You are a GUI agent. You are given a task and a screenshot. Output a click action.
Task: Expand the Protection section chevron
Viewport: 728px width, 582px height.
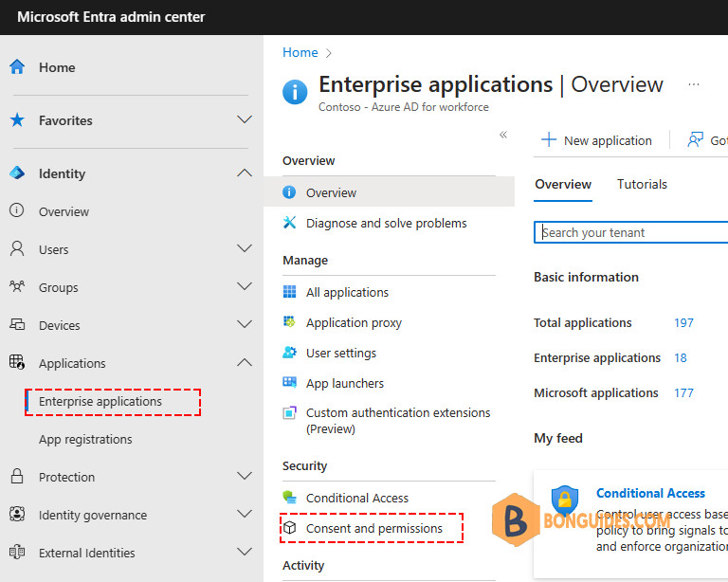(245, 476)
